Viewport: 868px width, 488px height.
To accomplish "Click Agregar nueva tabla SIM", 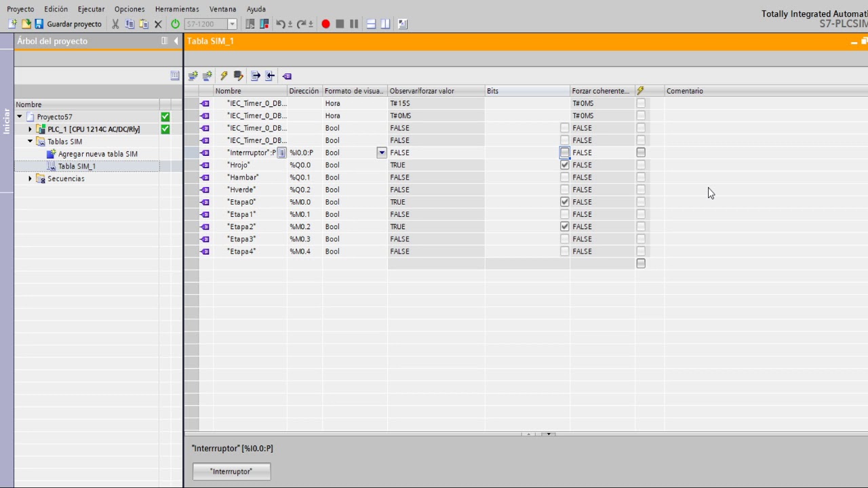I will coord(98,154).
